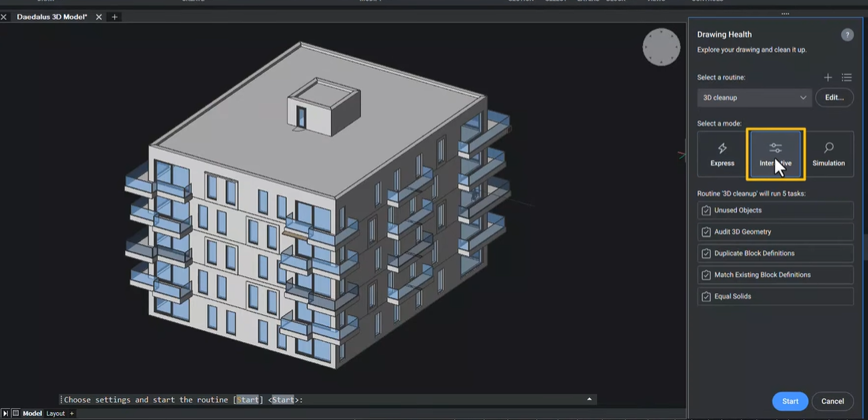Open help for Drawing Health panel
The height and width of the screenshot is (420, 868).
[847, 35]
